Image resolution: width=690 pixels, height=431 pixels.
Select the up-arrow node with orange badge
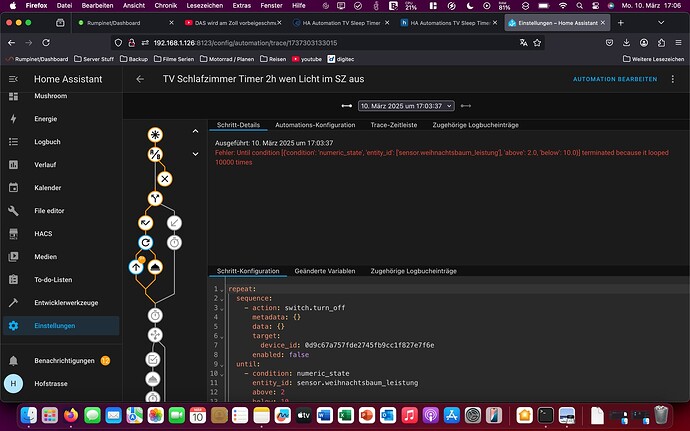point(136,267)
